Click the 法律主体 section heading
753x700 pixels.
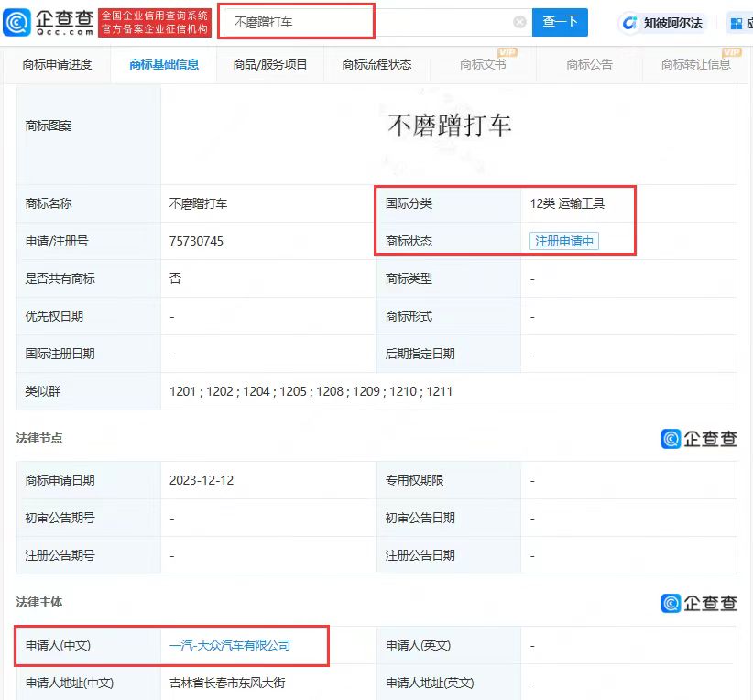coord(38,603)
